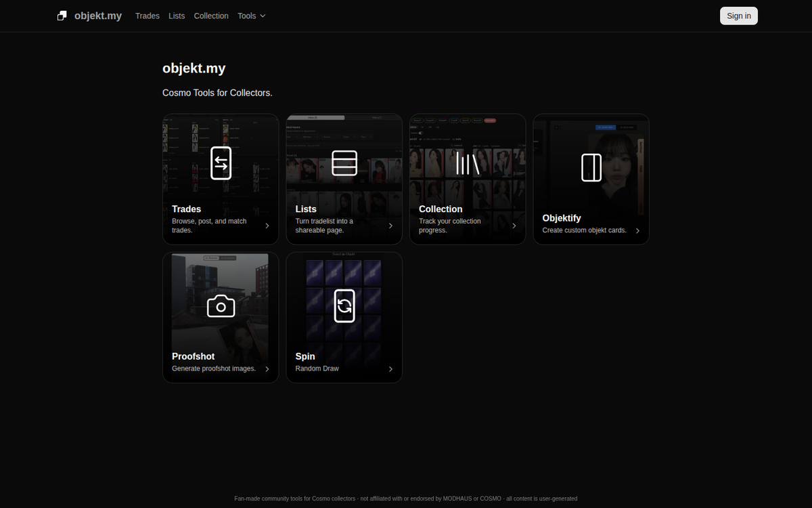Viewport: 812px width, 508px height.
Task: Expand the Tools dropdown in navbar
Action: coord(252,16)
